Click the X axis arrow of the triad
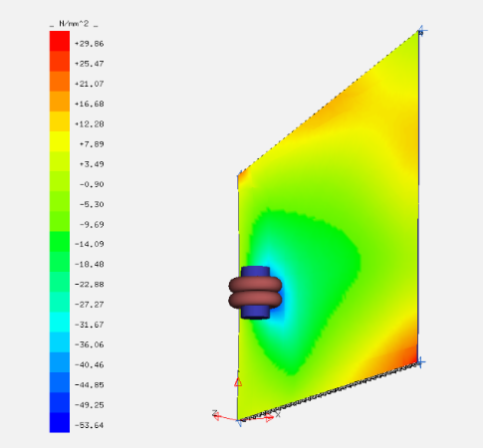The width and height of the screenshot is (483, 448). click(x=270, y=418)
